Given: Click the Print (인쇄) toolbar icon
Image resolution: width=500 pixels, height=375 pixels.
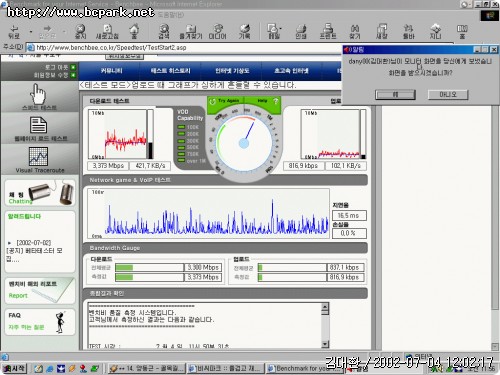Looking at the screenshot, I should (x=301, y=31).
